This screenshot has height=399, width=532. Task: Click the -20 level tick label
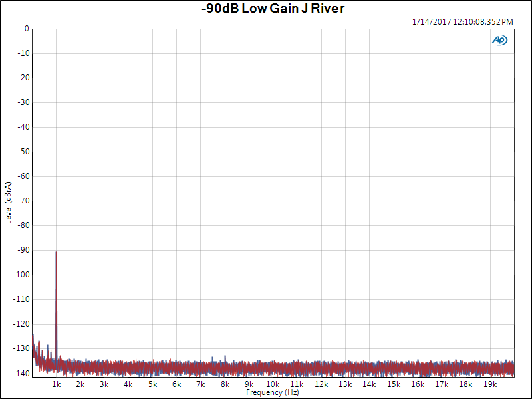23,78
